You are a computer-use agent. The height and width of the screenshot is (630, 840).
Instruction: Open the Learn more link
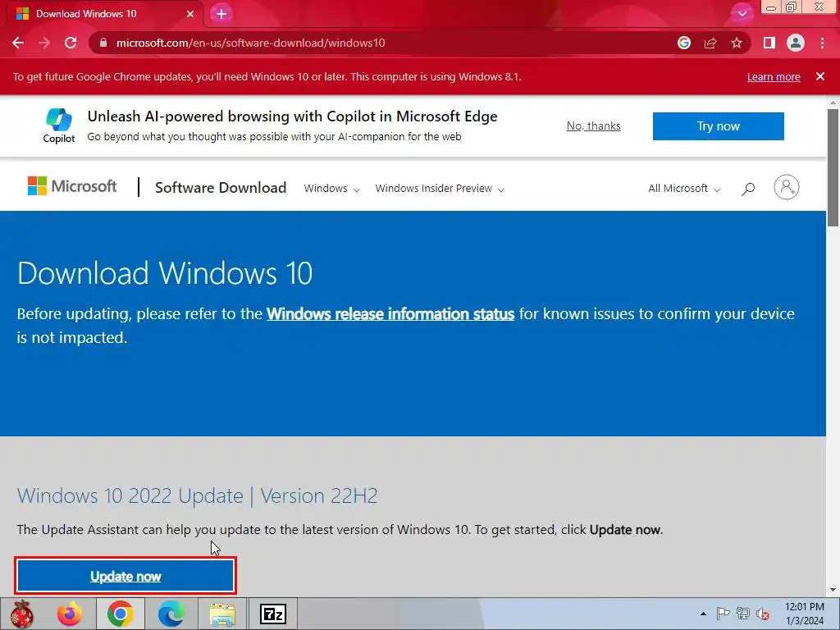(774, 76)
